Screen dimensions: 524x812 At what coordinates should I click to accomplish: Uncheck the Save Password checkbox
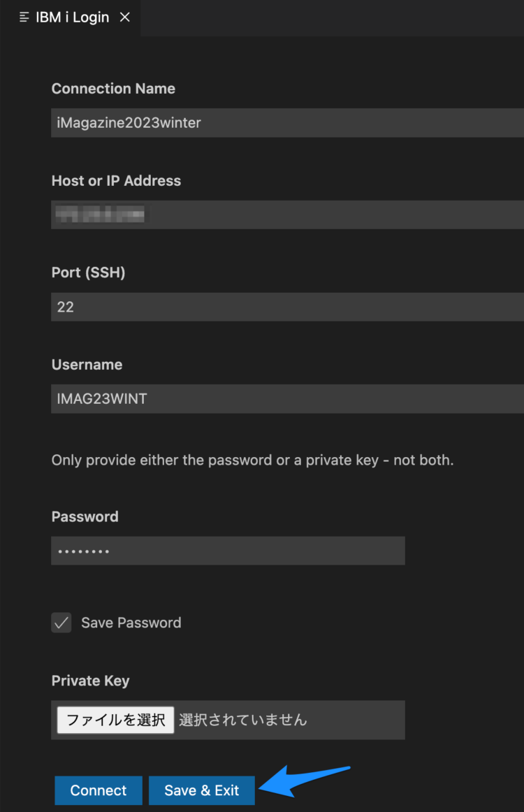61,623
